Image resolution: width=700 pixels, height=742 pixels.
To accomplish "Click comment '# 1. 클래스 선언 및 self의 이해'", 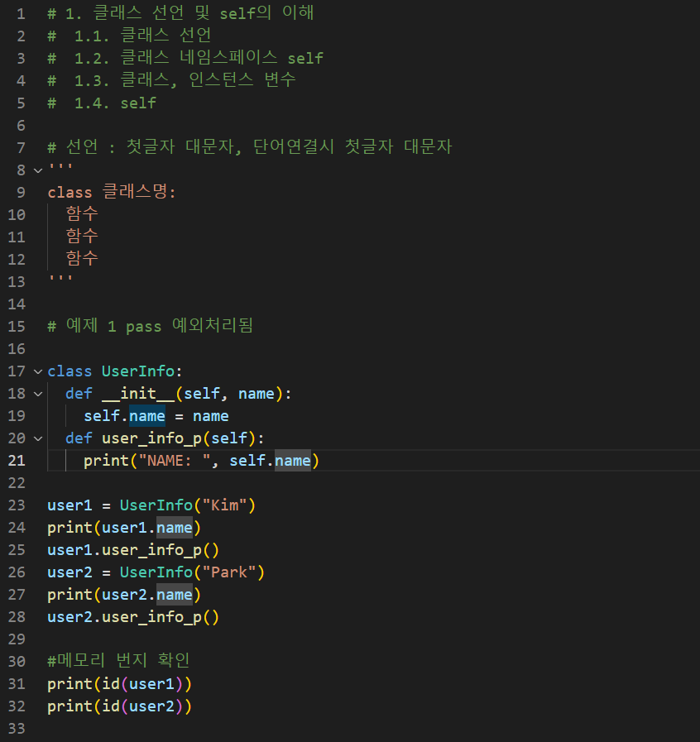I will (180, 12).
